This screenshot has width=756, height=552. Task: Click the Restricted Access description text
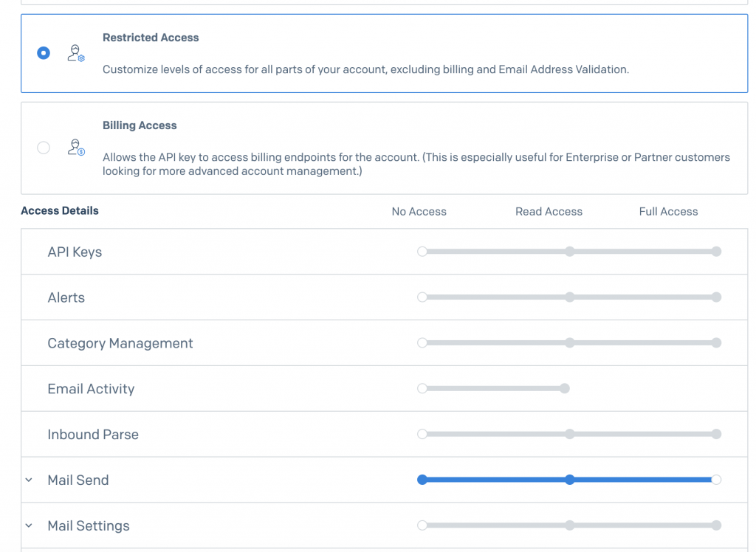[x=366, y=69]
